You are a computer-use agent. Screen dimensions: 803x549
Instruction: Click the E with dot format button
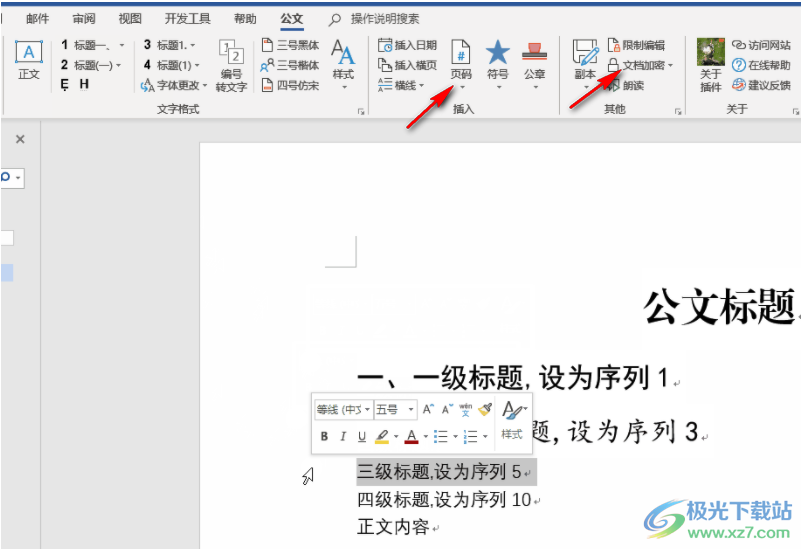(65, 85)
